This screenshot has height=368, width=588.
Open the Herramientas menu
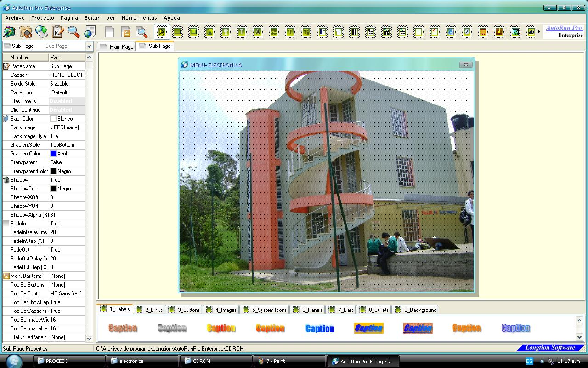click(139, 18)
